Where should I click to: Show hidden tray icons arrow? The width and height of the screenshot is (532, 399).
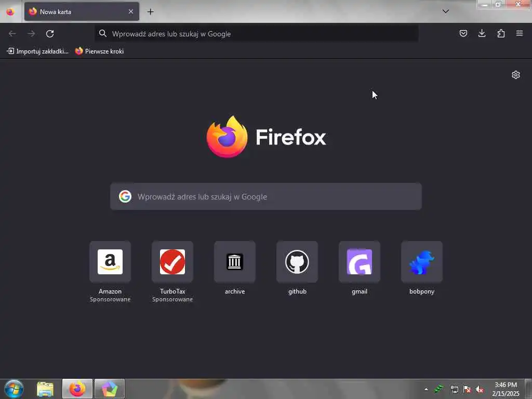coord(426,389)
